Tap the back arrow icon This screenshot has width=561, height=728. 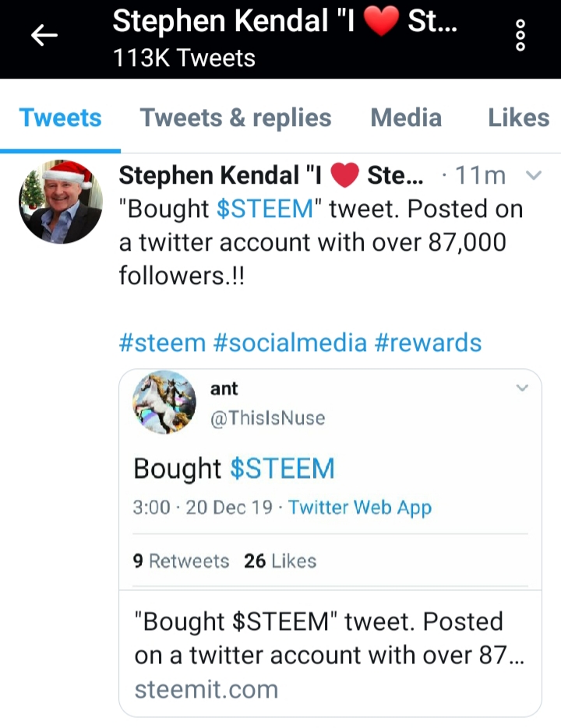44,35
